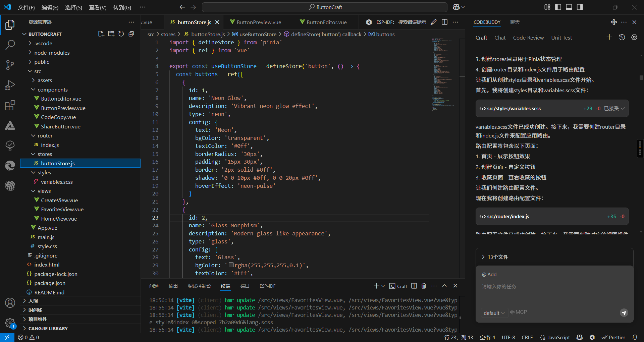Kill the terminal with trash icon
The height and width of the screenshot is (342, 644).
pyautogui.click(x=424, y=286)
